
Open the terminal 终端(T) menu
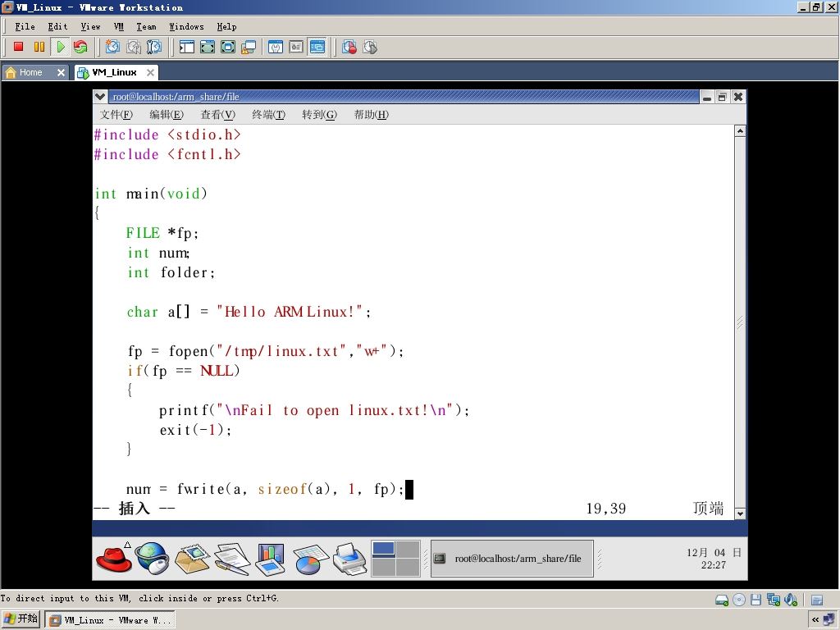coord(268,115)
